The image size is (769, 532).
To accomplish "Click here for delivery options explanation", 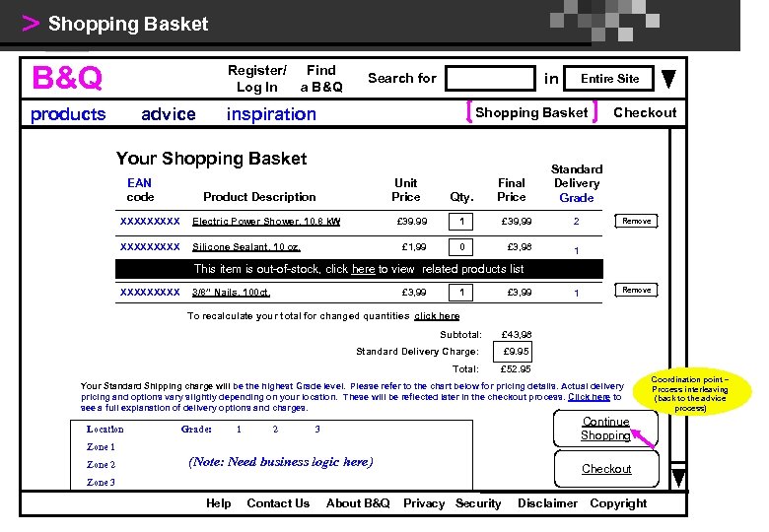I will [589, 397].
